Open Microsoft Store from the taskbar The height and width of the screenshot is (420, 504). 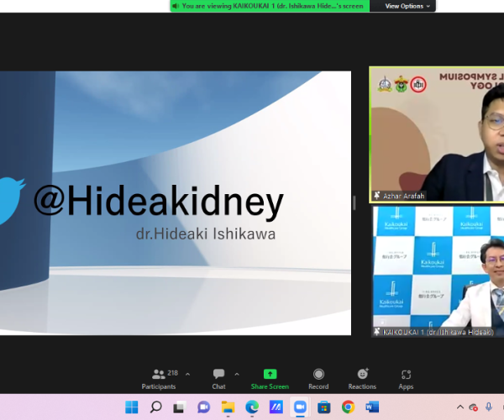point(324,407)
